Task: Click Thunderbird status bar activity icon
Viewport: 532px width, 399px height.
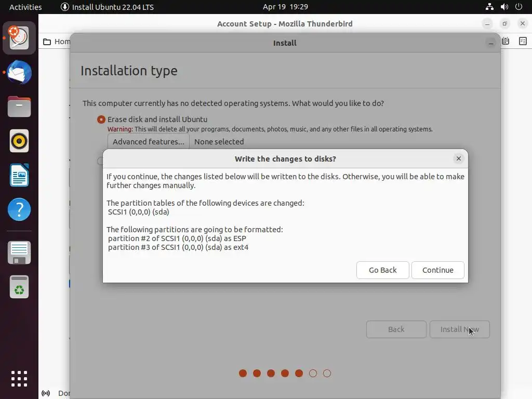Action: click(x=46, y=393)
